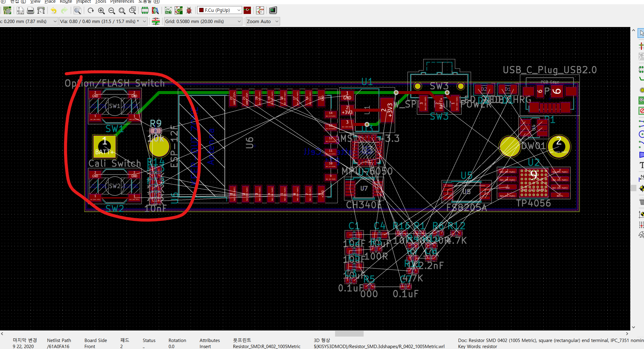Click the print board icon
The width and height of the screenshot is (644, 349).
click(x=30, y=11)
